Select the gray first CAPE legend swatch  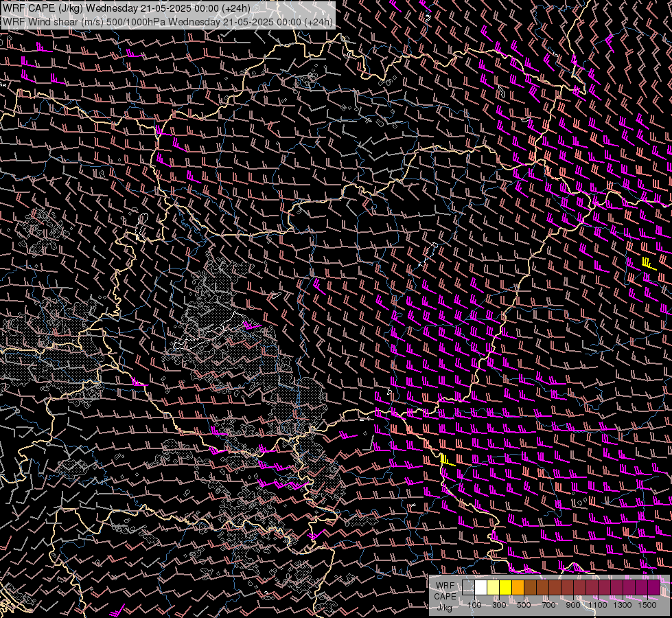coord(468,587)
